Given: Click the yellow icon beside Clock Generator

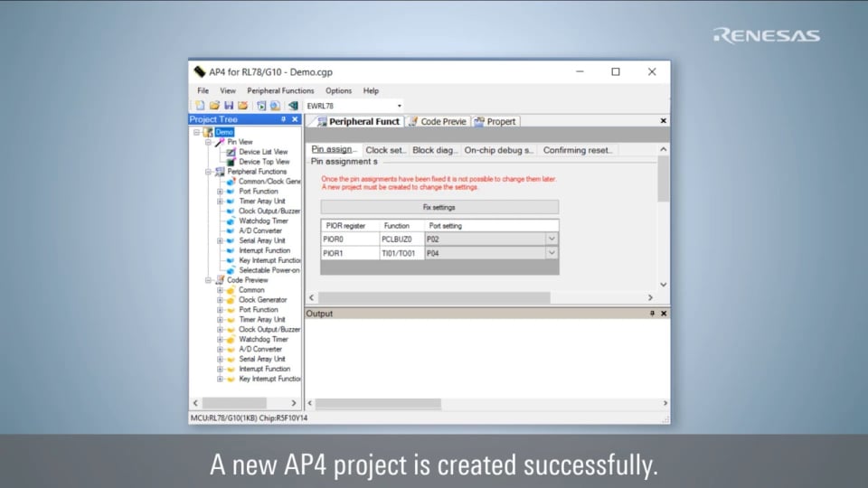Looking at the screenshot, I should [x=231, y=300].
